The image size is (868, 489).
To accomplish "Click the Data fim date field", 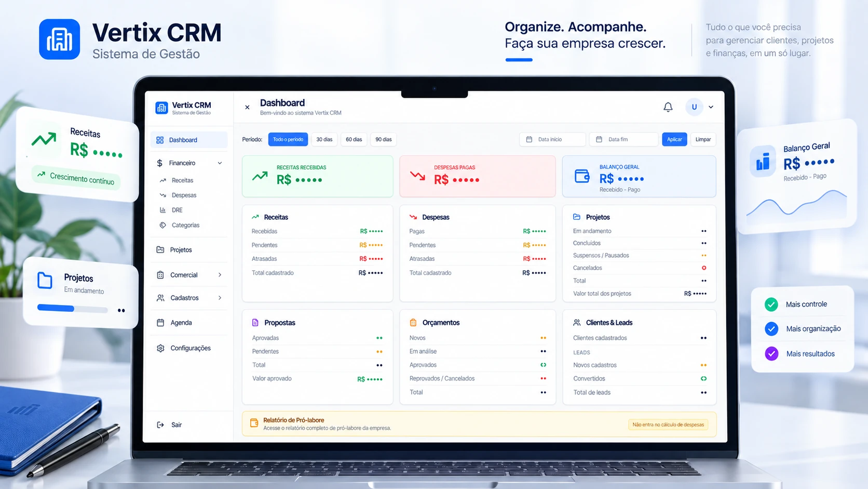I will [x=624, y=139].
